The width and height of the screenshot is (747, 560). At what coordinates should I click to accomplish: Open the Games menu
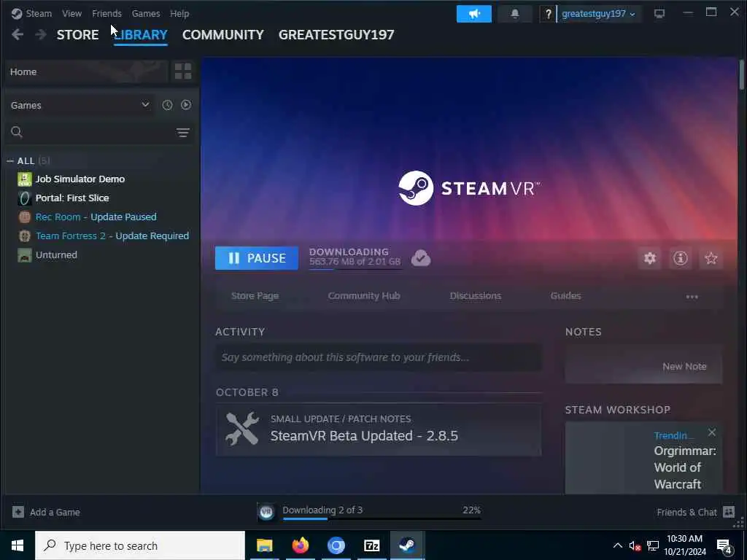[x=146, y=14]
